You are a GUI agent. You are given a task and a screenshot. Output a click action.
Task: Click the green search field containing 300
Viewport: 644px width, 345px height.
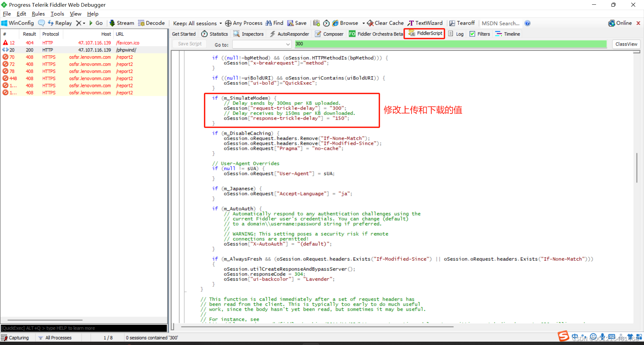(451, 44)
